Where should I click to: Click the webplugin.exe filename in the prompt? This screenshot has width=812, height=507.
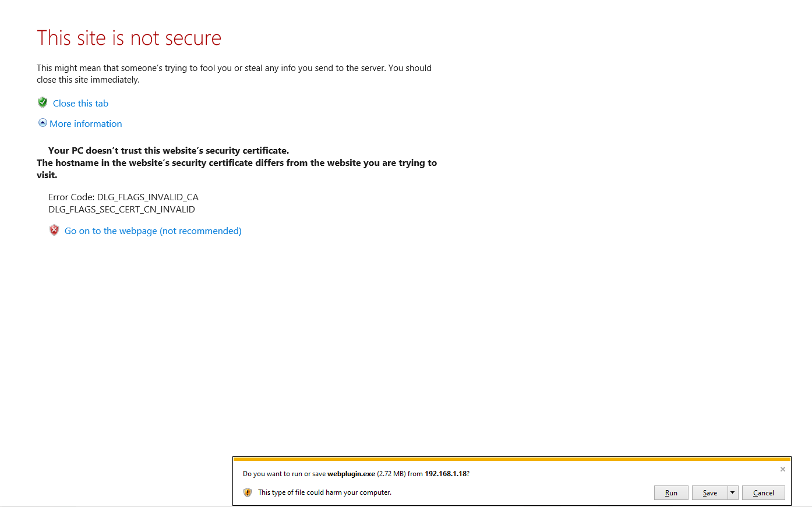pos(351,474)
